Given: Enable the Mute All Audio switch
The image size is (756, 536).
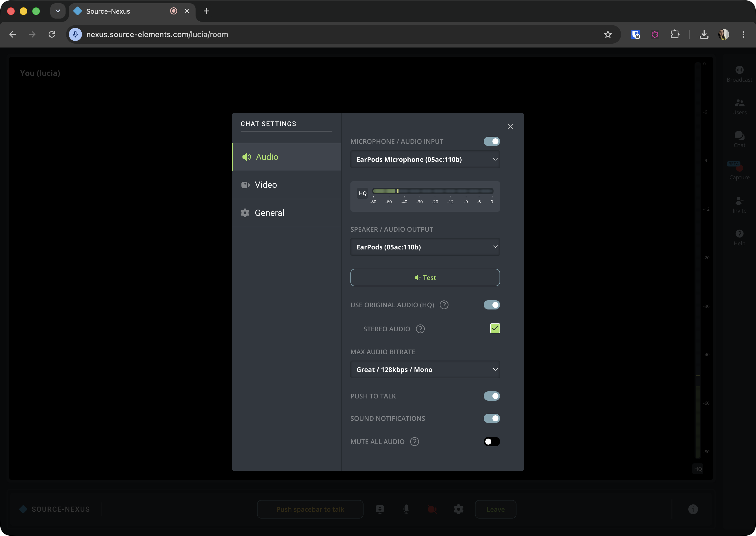Looking at the screenshot, I should click(491, 441).
